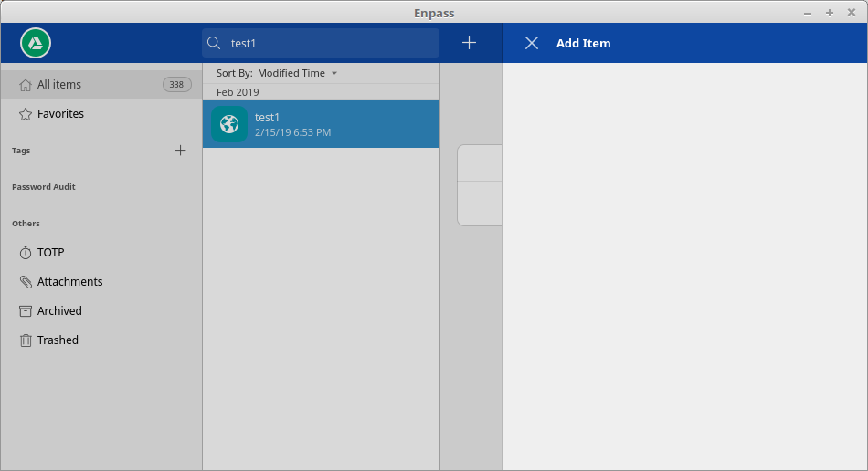The width and height of the screenshot is (868, 471).
Task: Add a new item with plus icon
Action: tap(469, 43)
